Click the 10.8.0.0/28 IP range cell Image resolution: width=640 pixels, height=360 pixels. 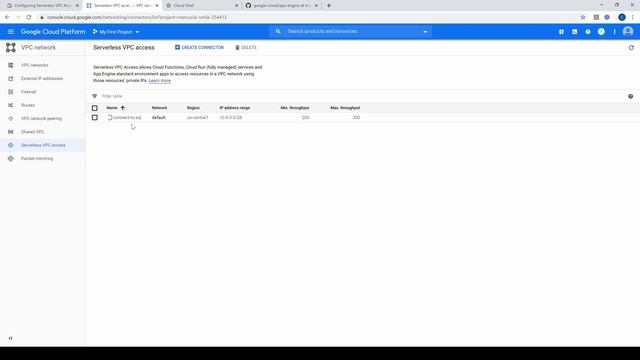click(x=231, y=118)
